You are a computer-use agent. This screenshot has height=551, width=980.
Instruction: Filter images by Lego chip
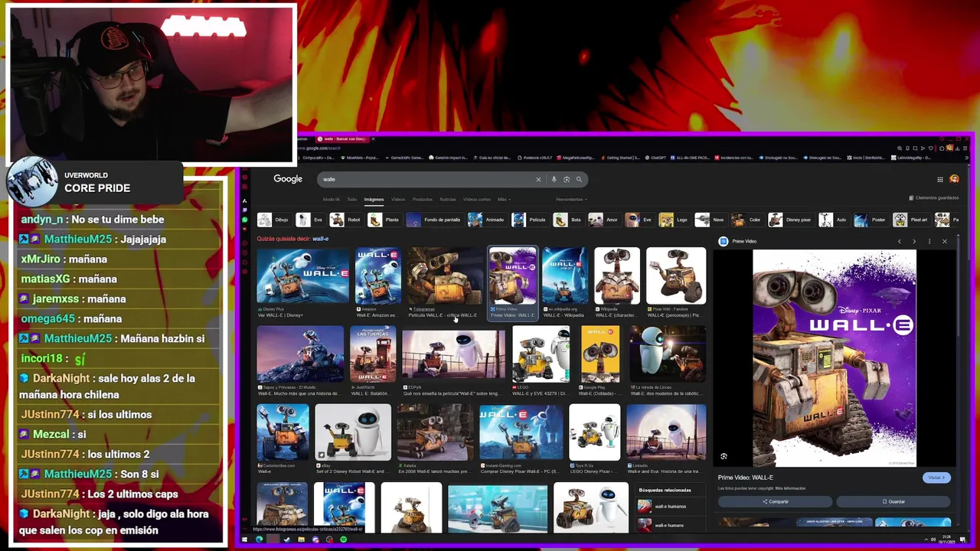675,220
